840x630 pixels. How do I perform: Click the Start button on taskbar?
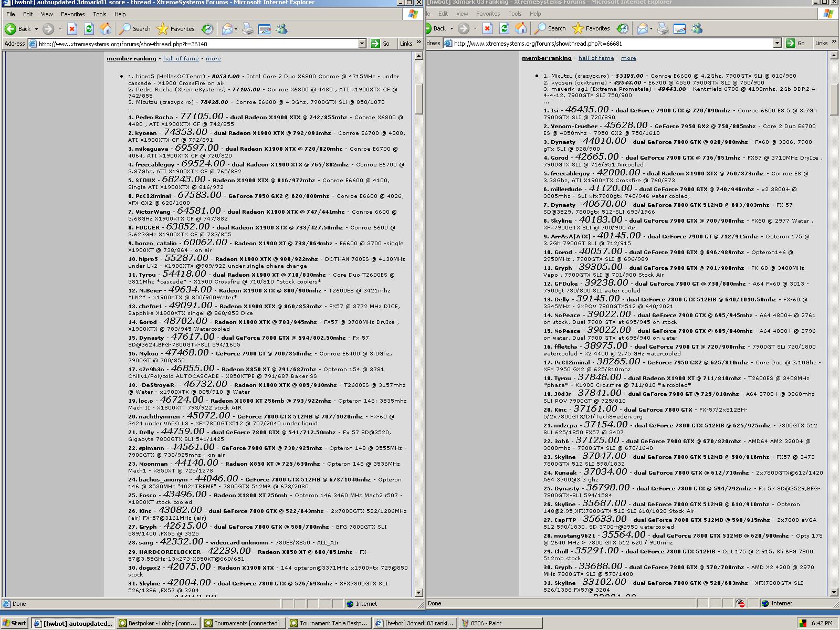click(x=14, y=623)
